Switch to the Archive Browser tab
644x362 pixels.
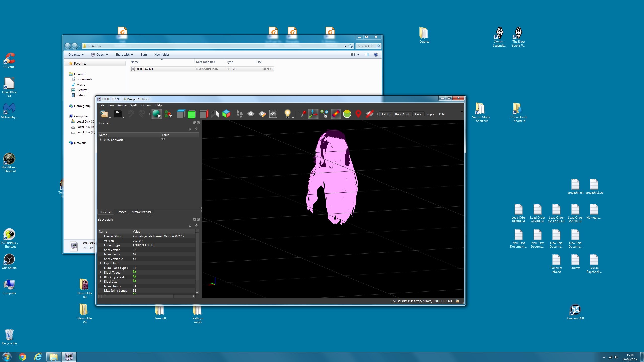(x=141, y=212)
